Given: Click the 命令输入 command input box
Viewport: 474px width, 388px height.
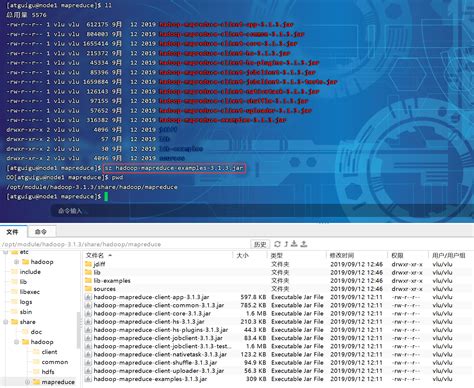Looking at the screenshot, I should [262, 211].
